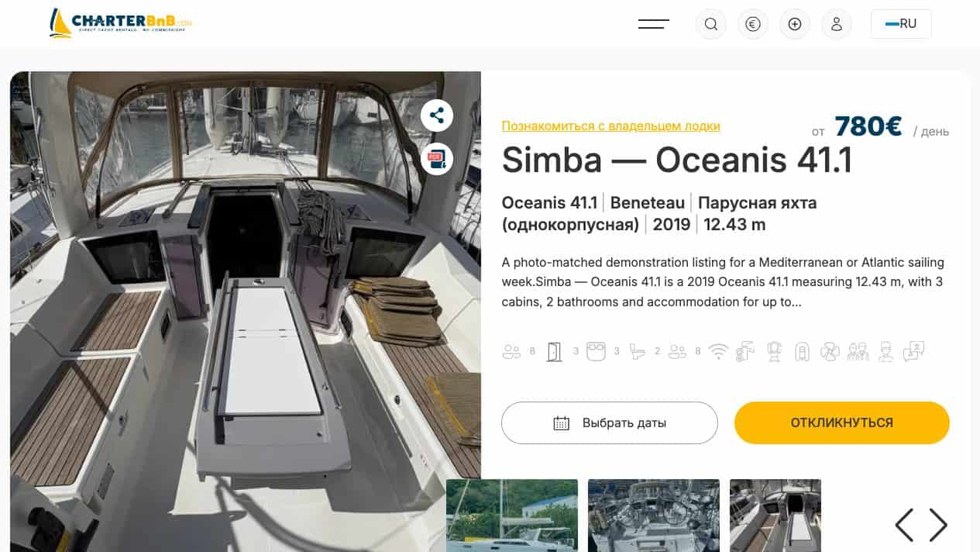Click the beds icon
980x552 pixels.
click(596, 352)
